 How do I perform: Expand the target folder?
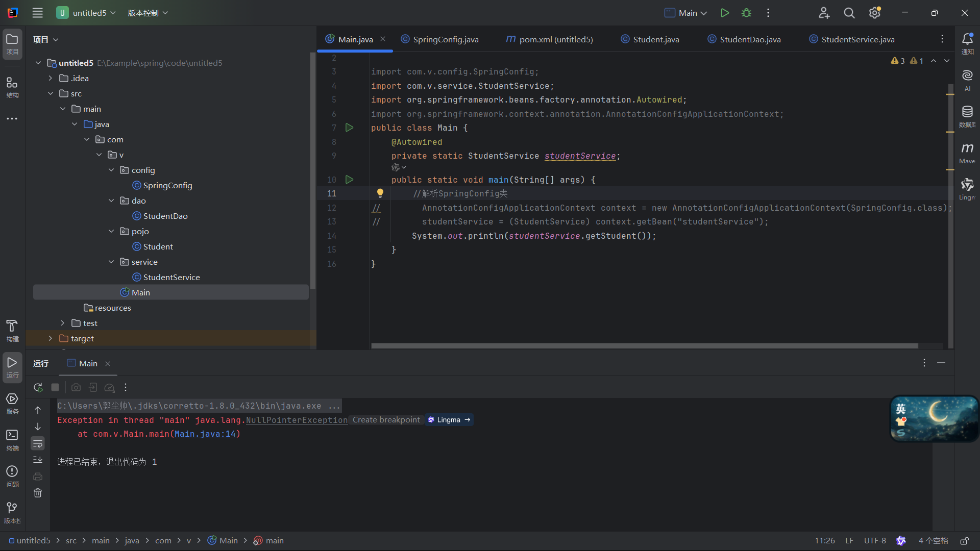click(50, 338)
